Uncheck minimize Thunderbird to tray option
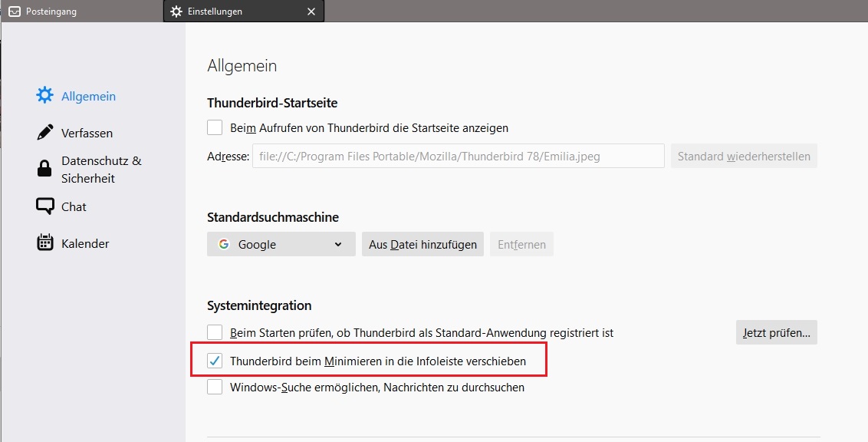Viewport: 868px width, 442px height. click(215, 361)
